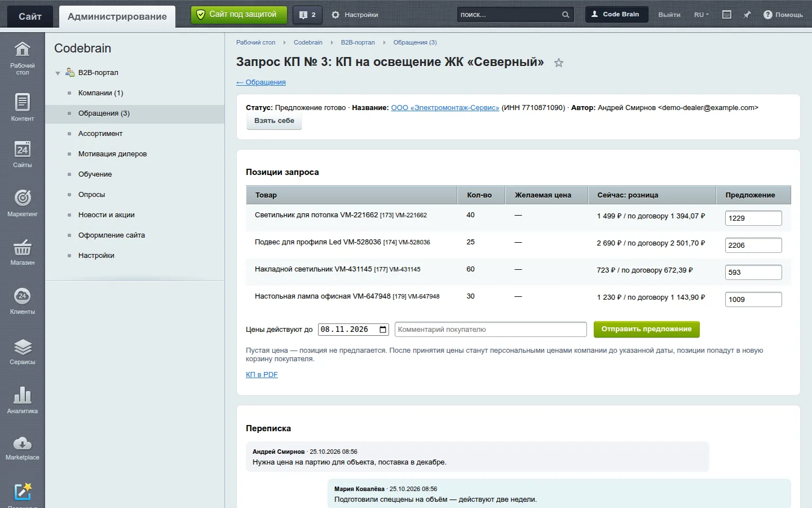Select Мотивация дилеров menu item
The width and height of the screenshot is (812, 508).
click(x=112, y=154)
